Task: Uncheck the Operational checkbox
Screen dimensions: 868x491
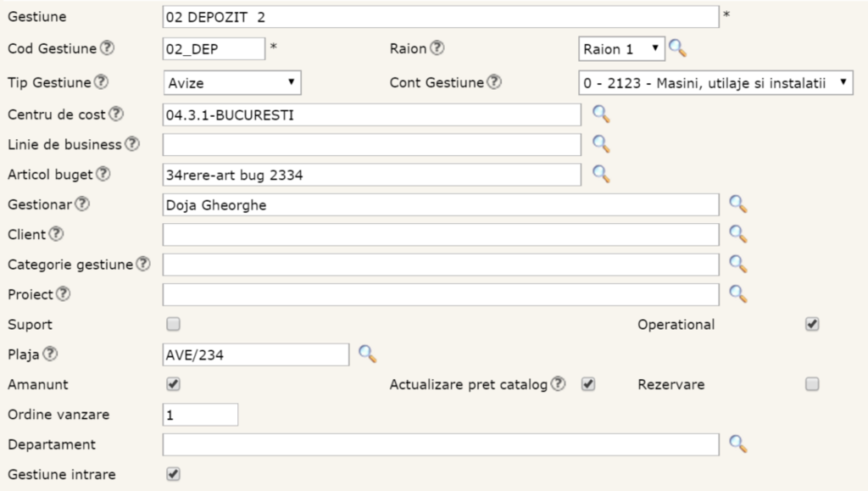Action: click(x=812, y=324)
